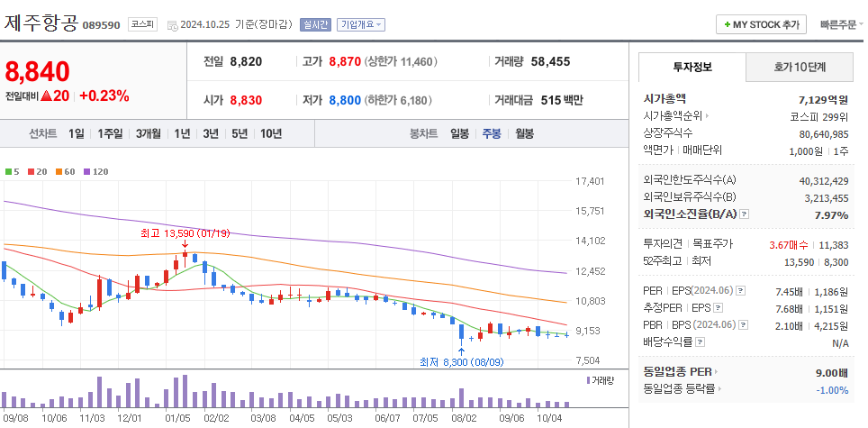Click the 시가 value 8,830
868x428 pixels.
pos(246,100)
